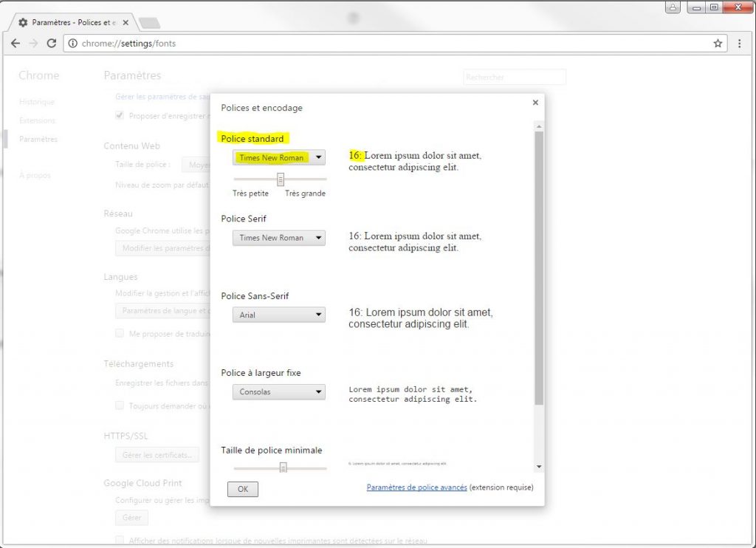Screen dimensions: 756x548
Task: Open a new tab
Action: [148, 23]
